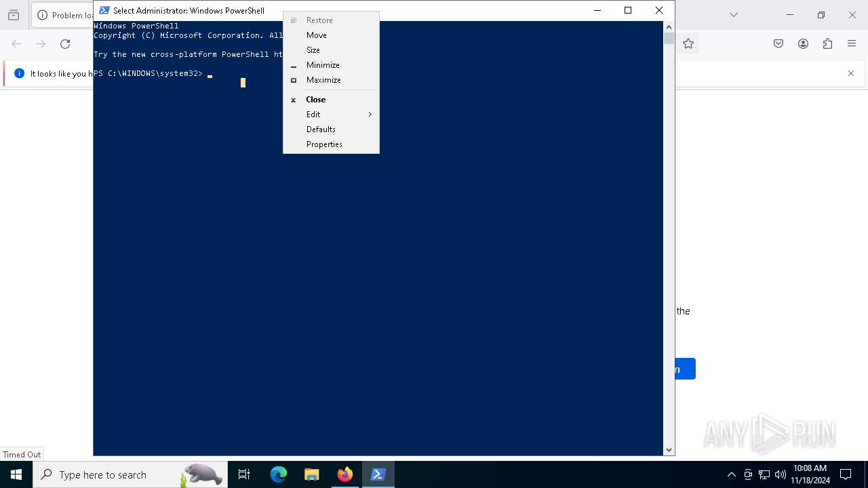Minimize the Firefox window
Image resolution: width=868 pixels, height=488 pixels.
[790, 15]
